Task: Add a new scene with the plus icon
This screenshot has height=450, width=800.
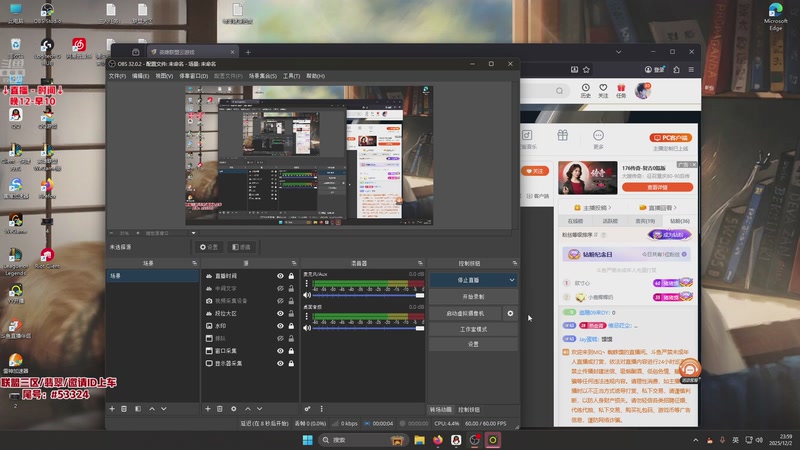Action: (112, 409)
